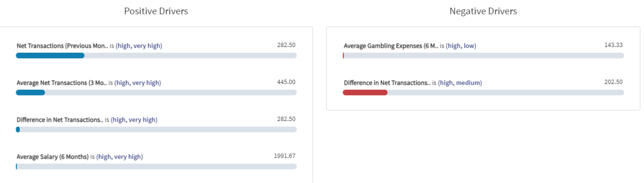Select the 143.33 gambling expenses value

[613, 45]
